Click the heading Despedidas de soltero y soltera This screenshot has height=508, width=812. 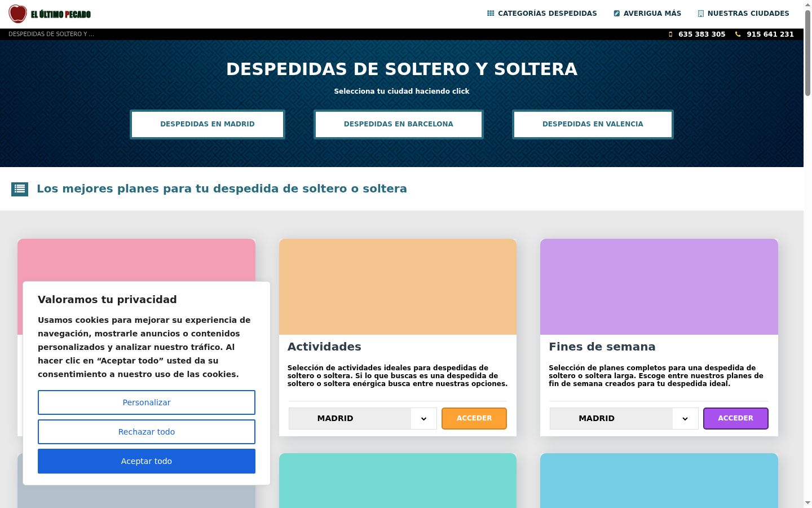tap(401, 69)
